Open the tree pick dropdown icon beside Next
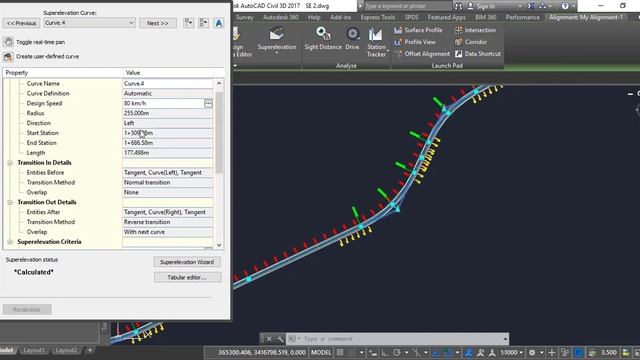Screen dimensions: 640x360 pyautogui.click(x=188, y=23)
